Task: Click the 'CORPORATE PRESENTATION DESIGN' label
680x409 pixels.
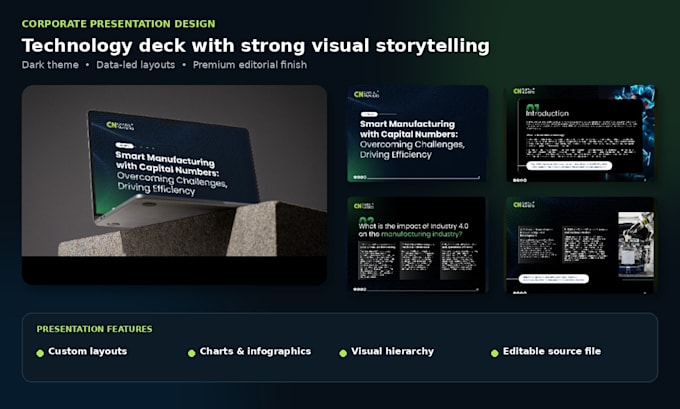Action: 118,24
